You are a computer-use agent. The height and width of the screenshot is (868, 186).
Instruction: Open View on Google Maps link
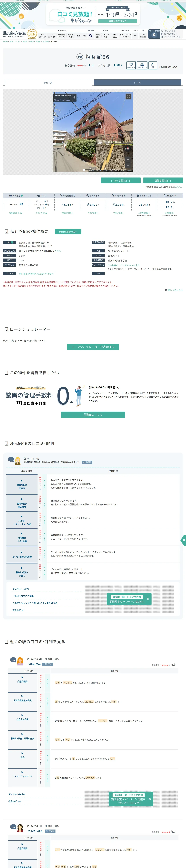[62, 100]
